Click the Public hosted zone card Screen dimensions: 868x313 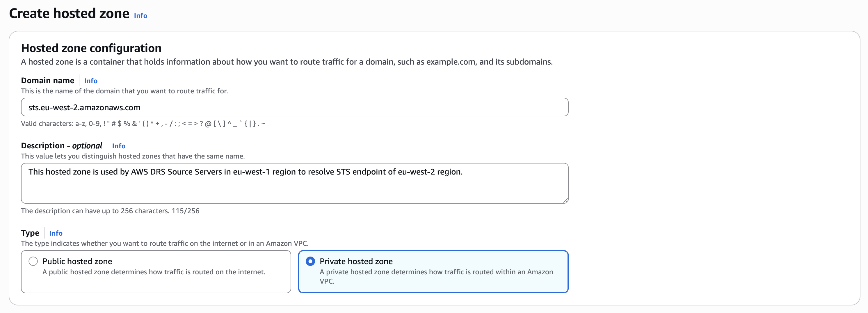156,272
